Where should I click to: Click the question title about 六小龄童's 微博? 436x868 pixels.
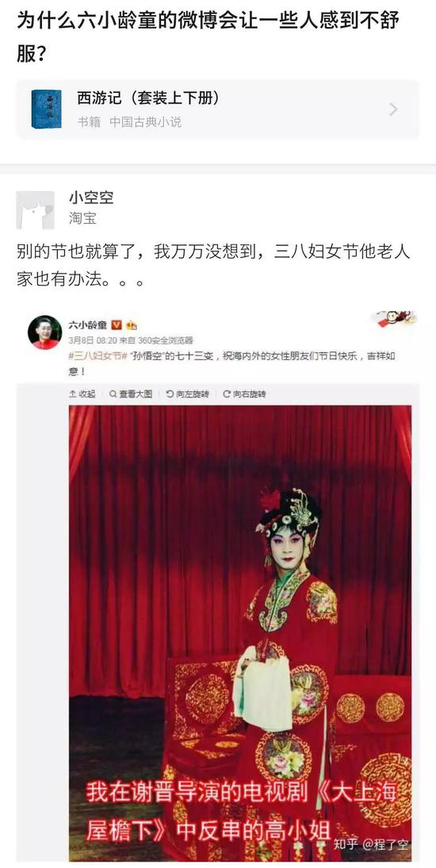pos(208,36)
